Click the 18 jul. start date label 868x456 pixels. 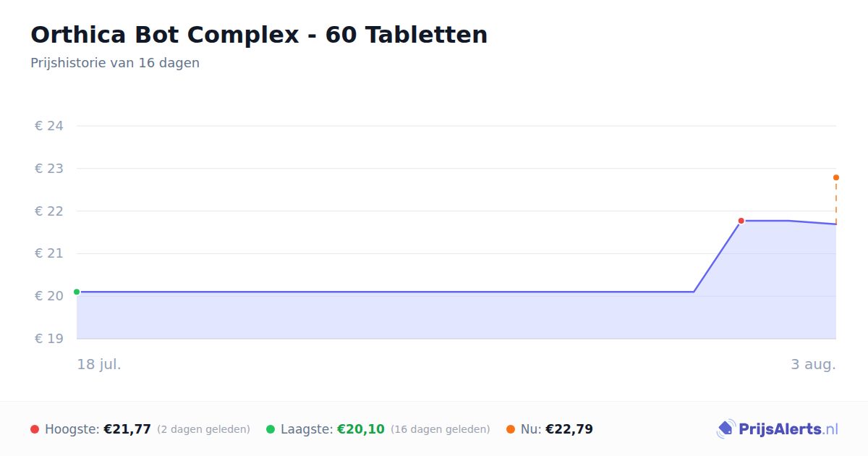coord(99,364)
